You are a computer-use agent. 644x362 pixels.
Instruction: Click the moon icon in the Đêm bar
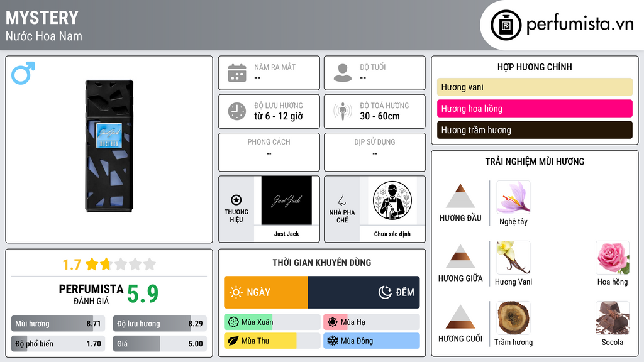click(x=385, y=292)
